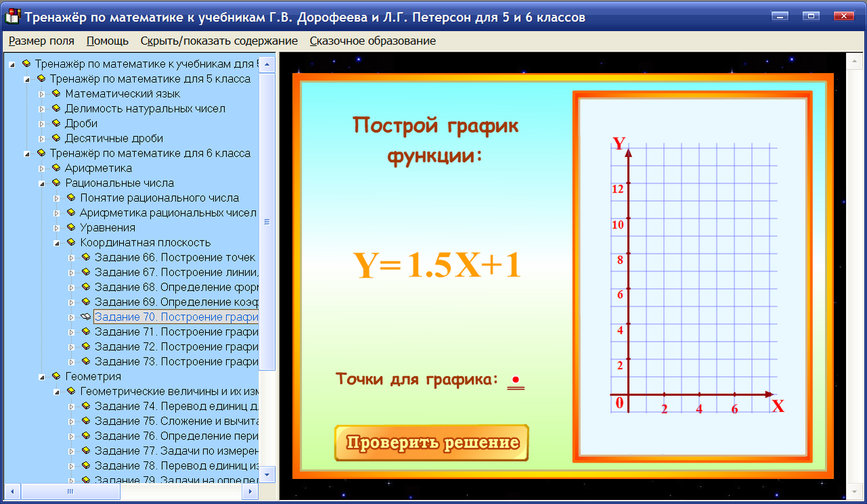The height and width of the screenshot is (504, 867).
Task: Click the book icon next to Арифметика
Action: tap(56, 167)
